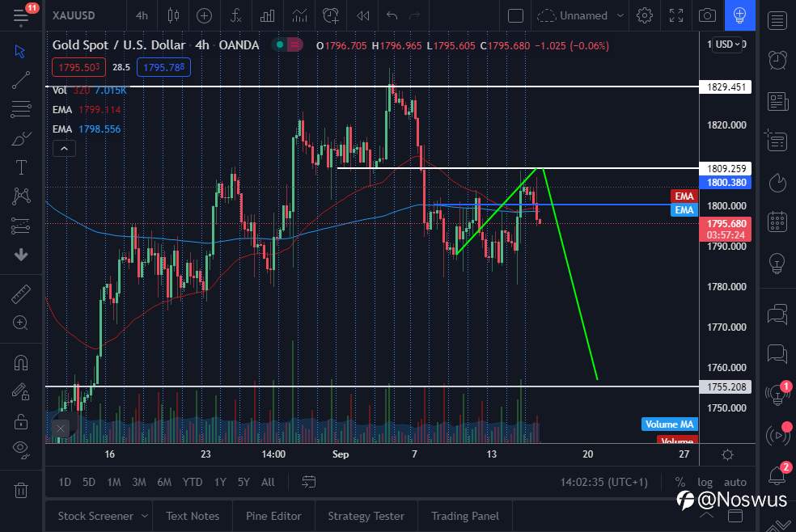Redo the chart action
Screen dimensions: 796x532
(415, 15)
